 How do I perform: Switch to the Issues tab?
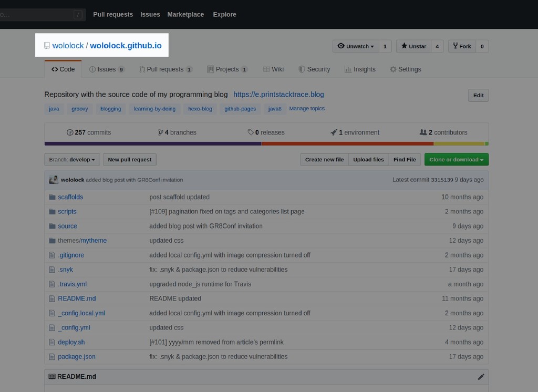(107, 69)
